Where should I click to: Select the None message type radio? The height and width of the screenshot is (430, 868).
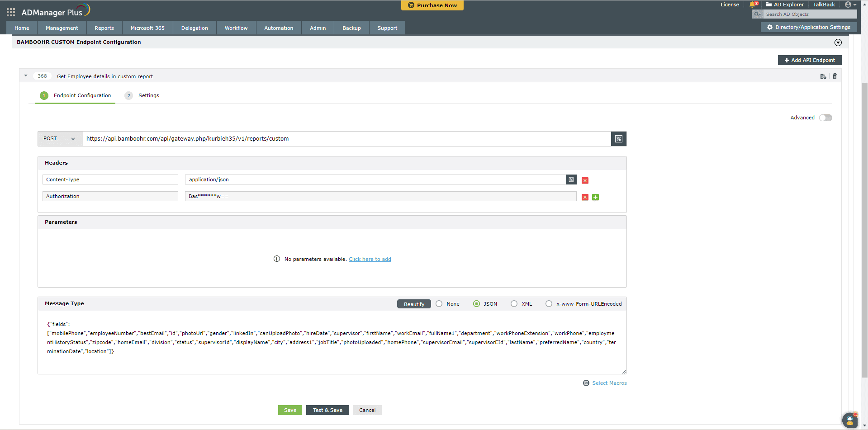pyautogui.click(x=439, y=304)
